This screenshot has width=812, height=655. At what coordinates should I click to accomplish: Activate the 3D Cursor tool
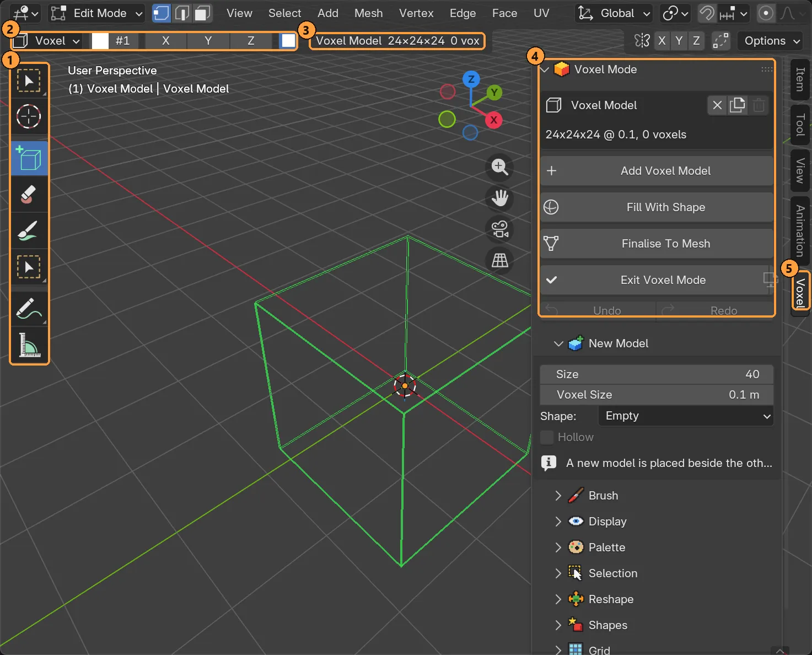(29, 117)
